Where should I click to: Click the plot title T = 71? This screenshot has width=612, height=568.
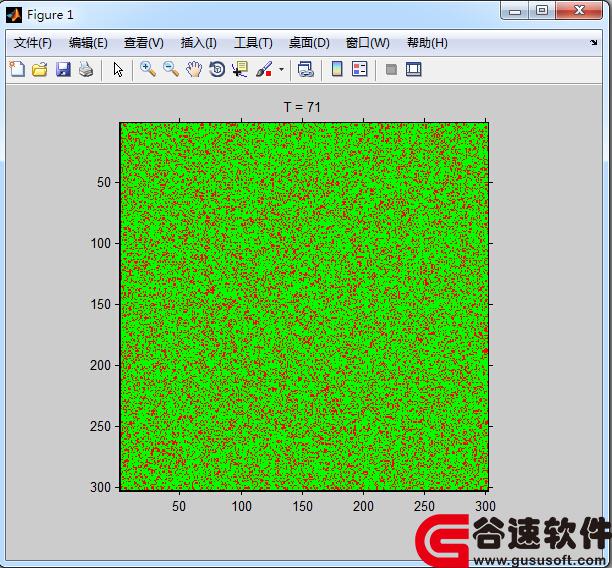302,107
